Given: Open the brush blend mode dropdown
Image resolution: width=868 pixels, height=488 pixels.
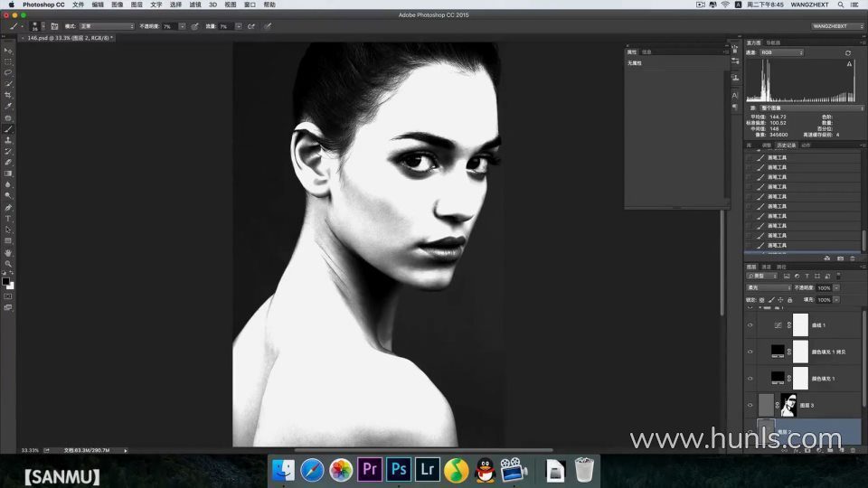Looking at the screenshot, I should point(106,26).
